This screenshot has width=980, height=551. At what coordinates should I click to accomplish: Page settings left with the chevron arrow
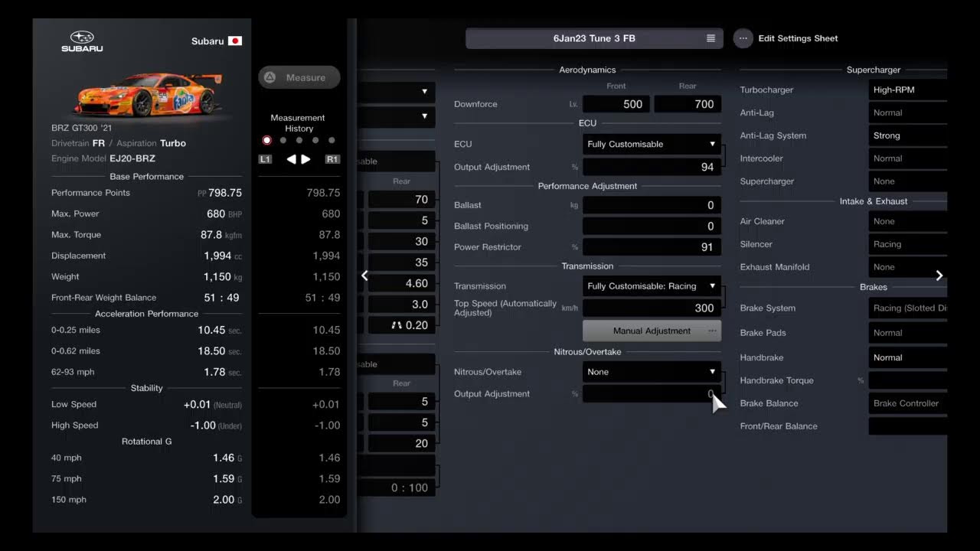364,275
